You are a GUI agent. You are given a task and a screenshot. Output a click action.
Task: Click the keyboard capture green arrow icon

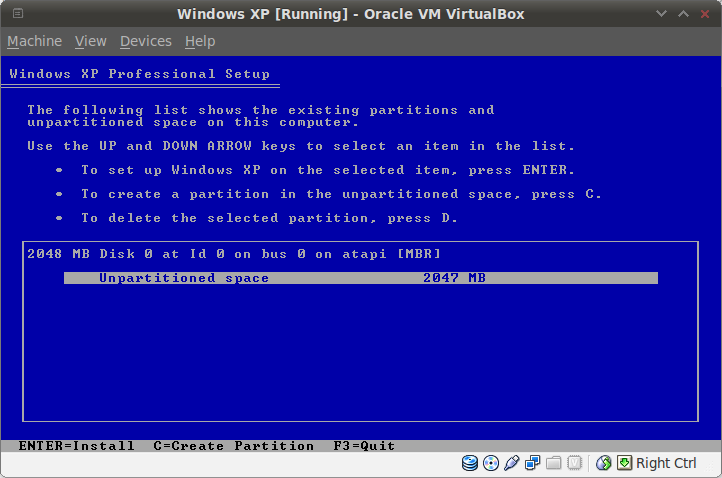(624, 463)
